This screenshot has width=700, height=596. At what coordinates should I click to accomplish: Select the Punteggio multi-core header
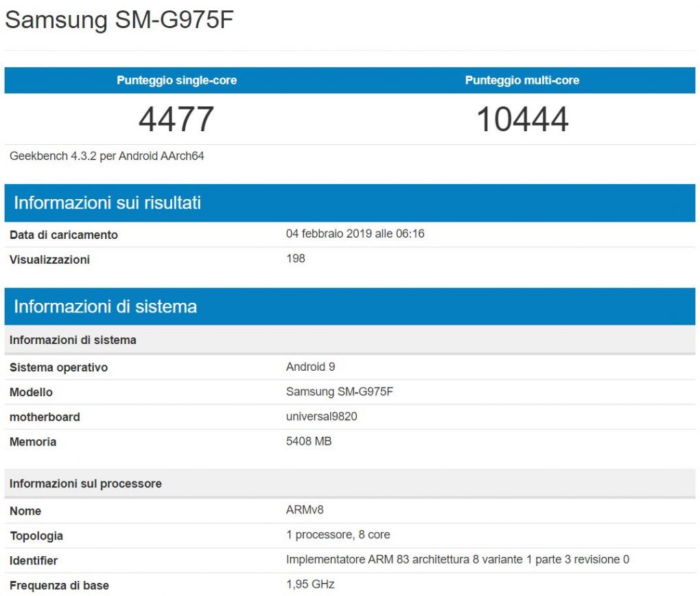522,80
